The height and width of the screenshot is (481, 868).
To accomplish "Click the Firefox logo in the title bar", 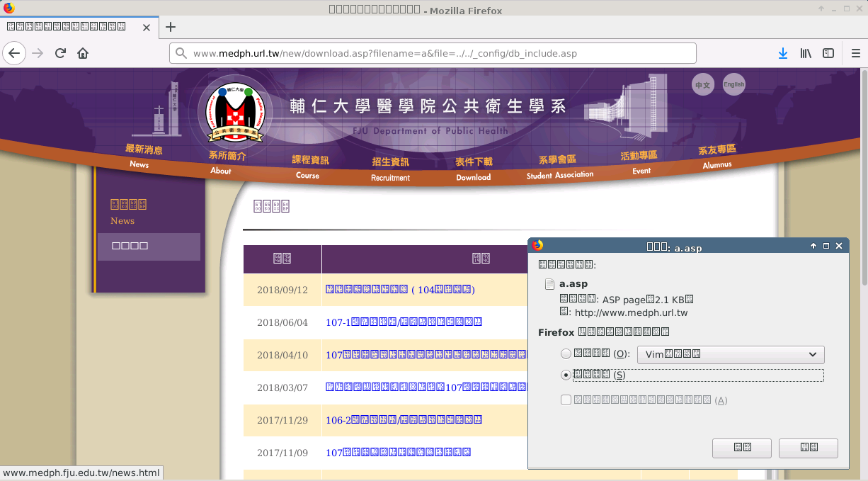I will [8, 9].
